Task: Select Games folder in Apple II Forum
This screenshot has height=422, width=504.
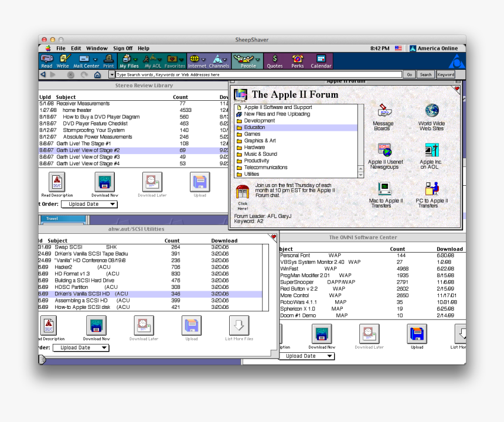Action: pyautogui.click(x=297, y=134)
